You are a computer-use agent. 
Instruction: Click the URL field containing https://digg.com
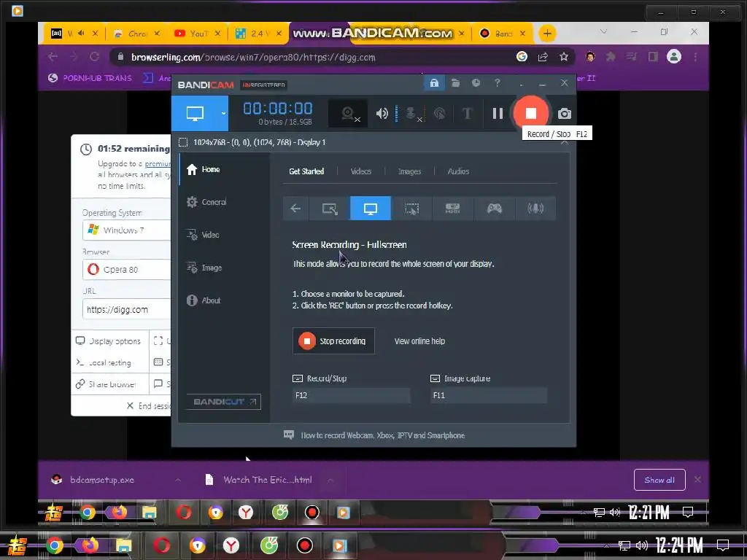tap(127, 309)
